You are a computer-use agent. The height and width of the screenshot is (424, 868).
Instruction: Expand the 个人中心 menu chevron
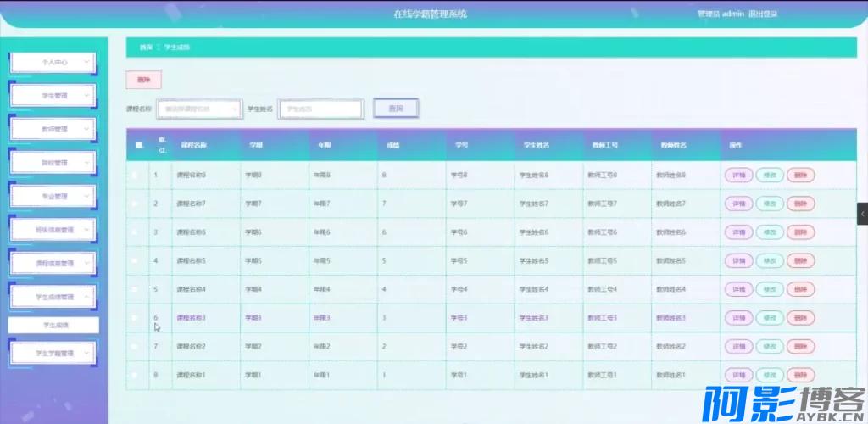click(x=86, y=62)
